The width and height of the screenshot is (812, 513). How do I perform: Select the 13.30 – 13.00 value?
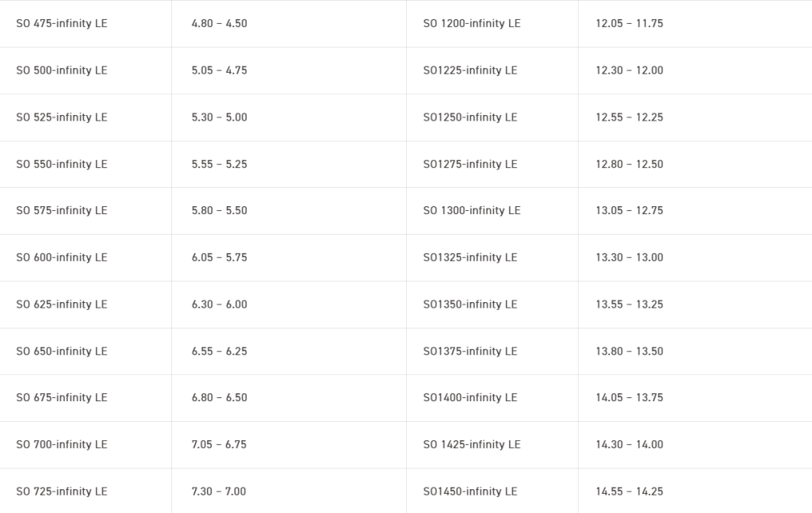[x=630, y=258]
